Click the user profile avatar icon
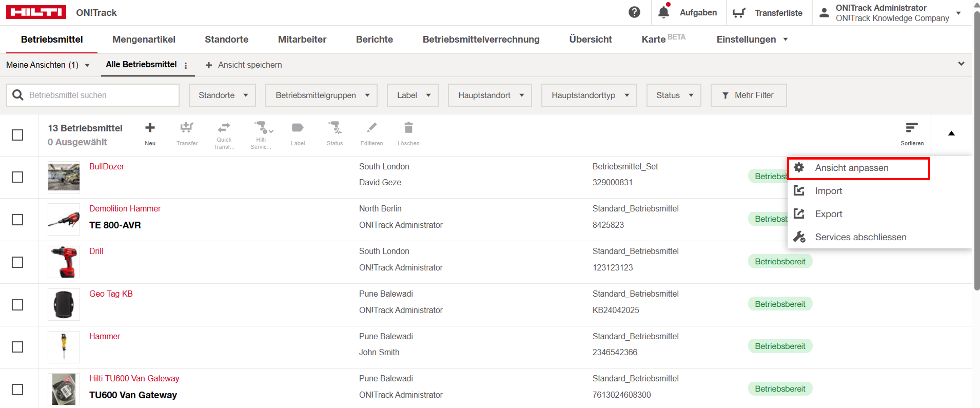 [824, 12]
